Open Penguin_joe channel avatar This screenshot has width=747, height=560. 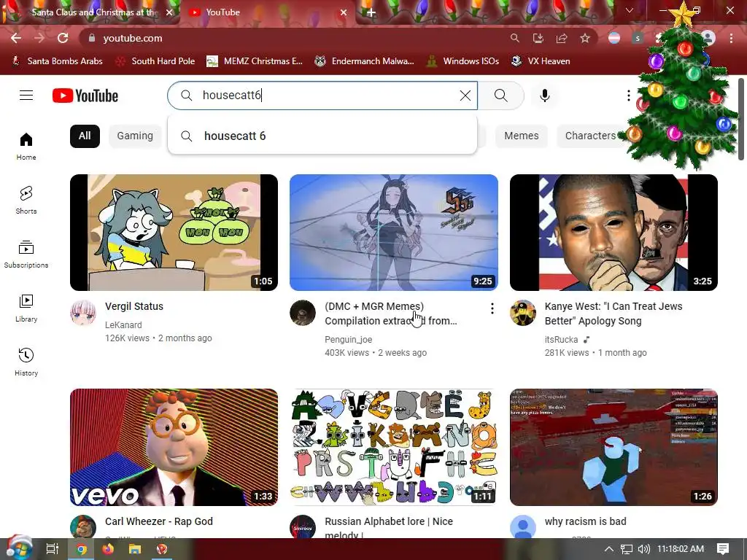(303, 313)
